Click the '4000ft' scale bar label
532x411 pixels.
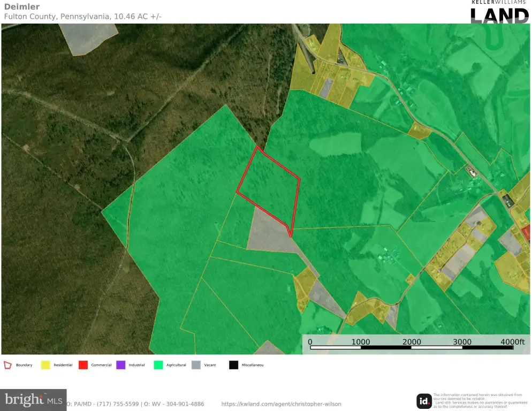(x=512, y=342)
